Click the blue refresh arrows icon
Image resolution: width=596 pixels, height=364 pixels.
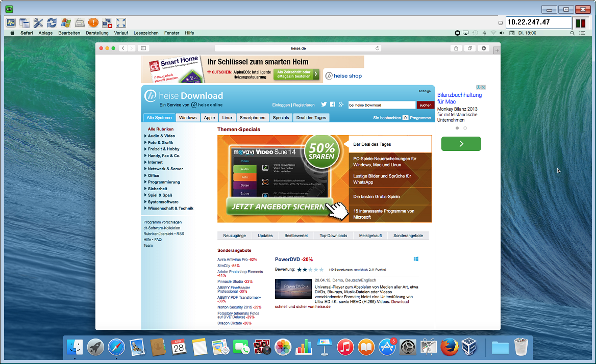[52, 23]
